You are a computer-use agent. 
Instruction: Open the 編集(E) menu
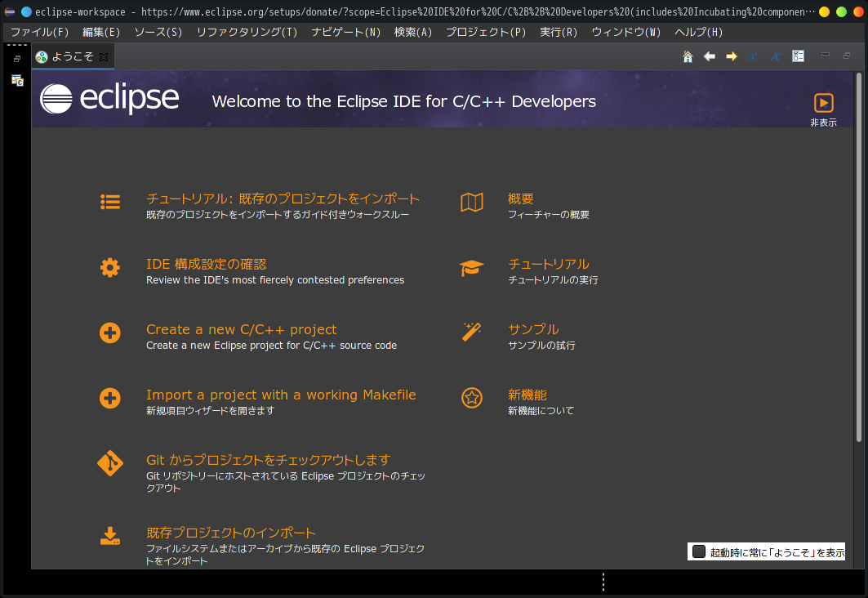[101, 32]
